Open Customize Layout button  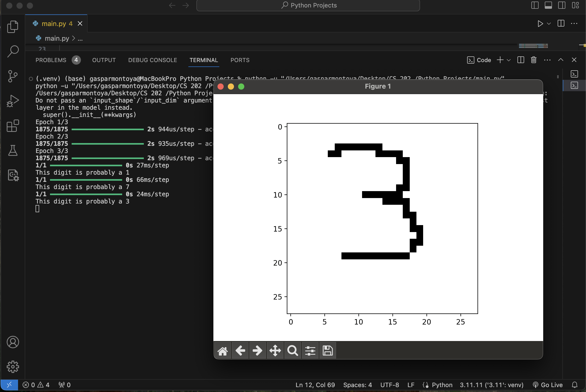(x=575, y=5)
